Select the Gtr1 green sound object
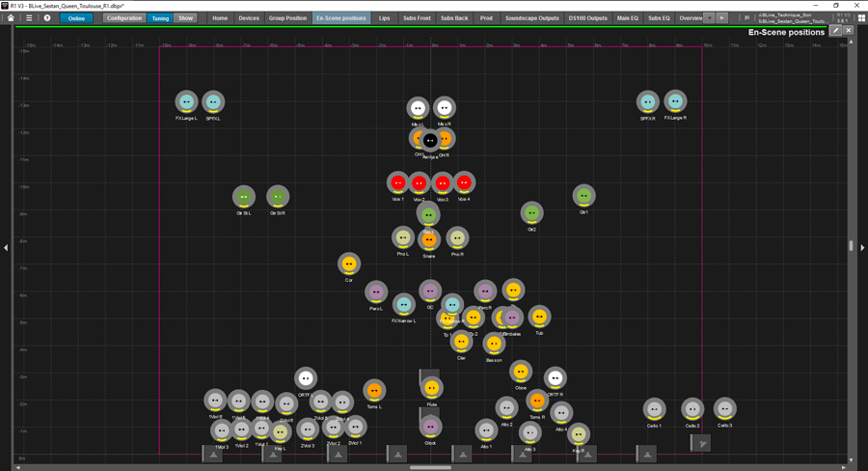Screen dimensions: 868x471 coord(584,196)
